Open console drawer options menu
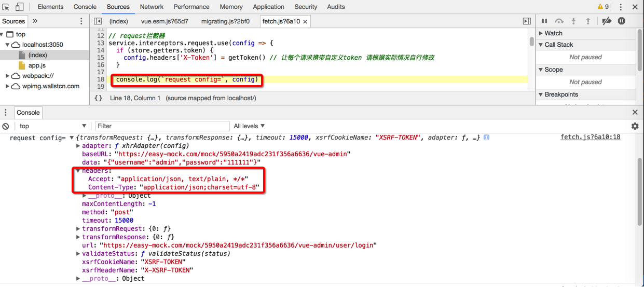 pos(6,113)
